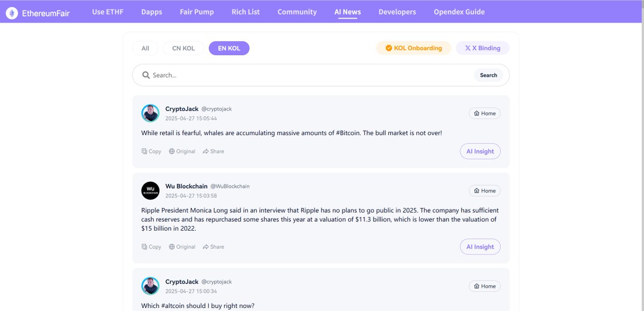Go to Fair Pump page

(x=197, y=12)
